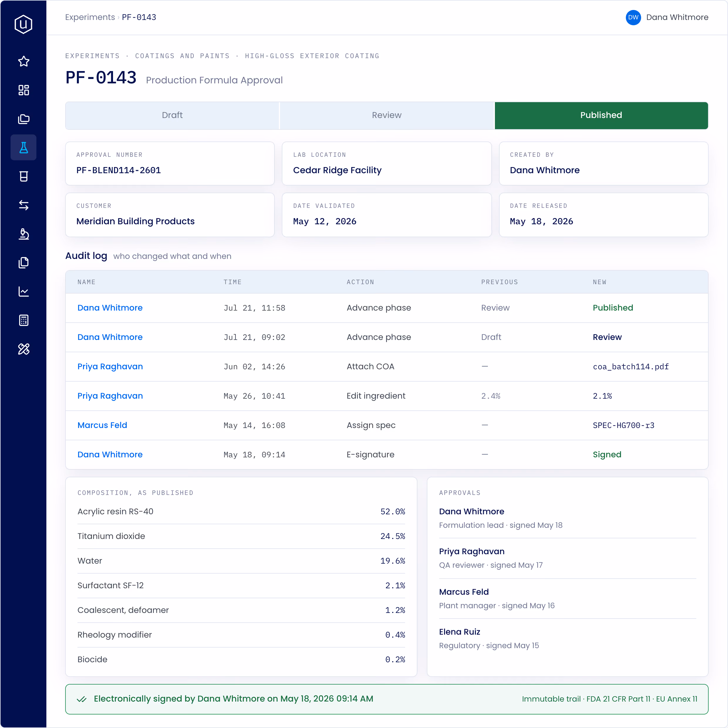728x728 pixels.
Task: Open Priya Raghavan link in Attach COA row
Action: pos(110,366)
